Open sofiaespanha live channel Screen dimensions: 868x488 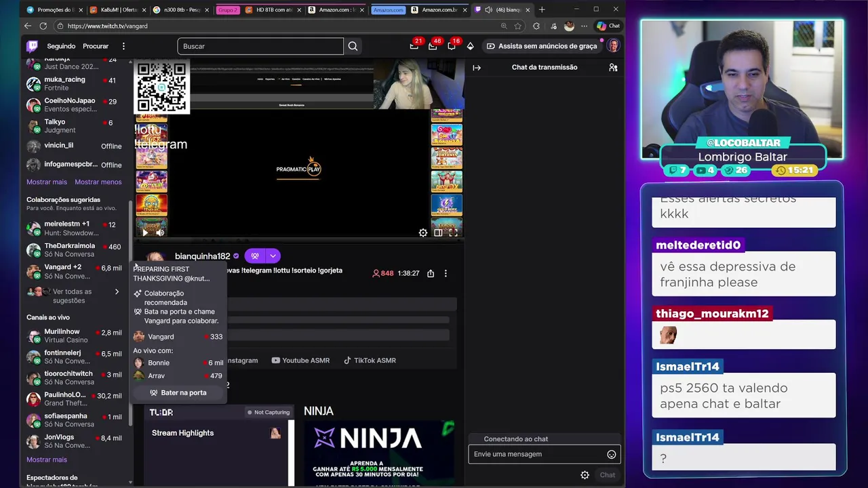[74, 420]
